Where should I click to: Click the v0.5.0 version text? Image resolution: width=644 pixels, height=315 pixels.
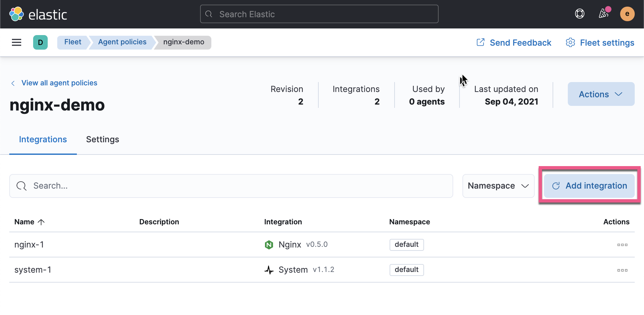317,245
